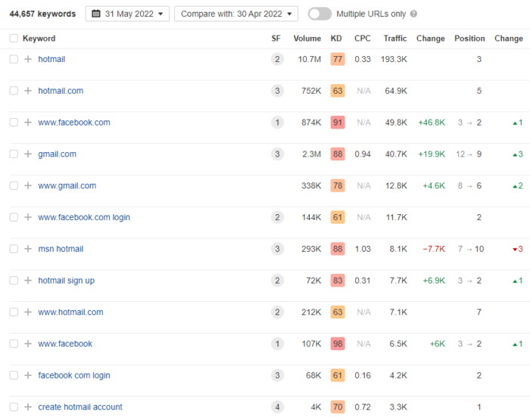Expand facebook com login row plus icon
This screenshot has width=530, height=420.
(28, 375)
